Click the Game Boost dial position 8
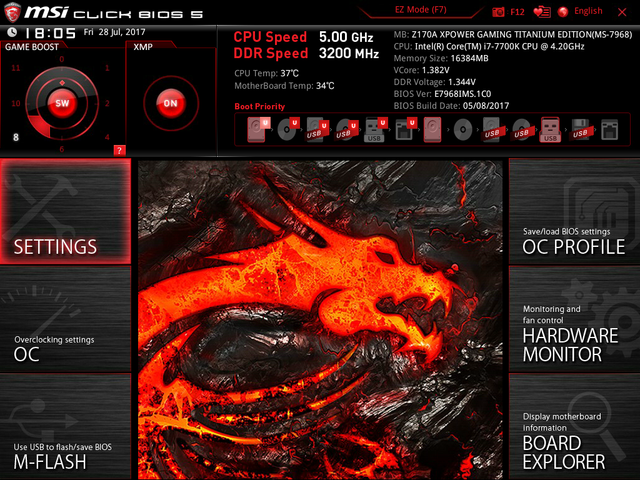This screenshot has height=480, width=640. click(16, 137)
